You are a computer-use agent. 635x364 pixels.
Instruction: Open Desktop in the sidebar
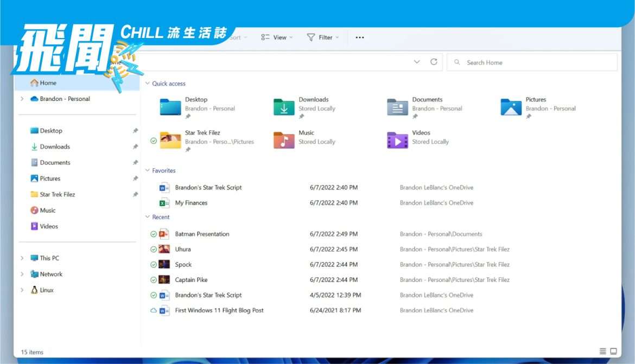[x=46, y=130]
